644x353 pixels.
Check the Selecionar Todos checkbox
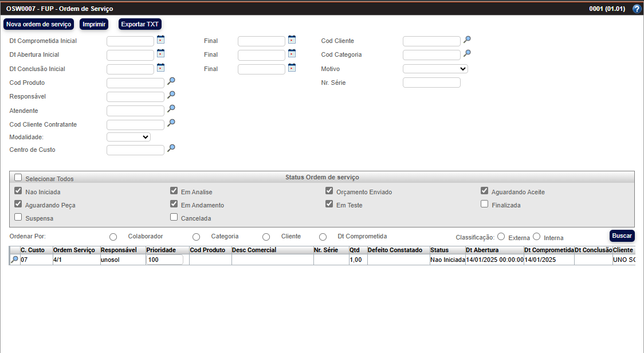(x=18, y=178)
